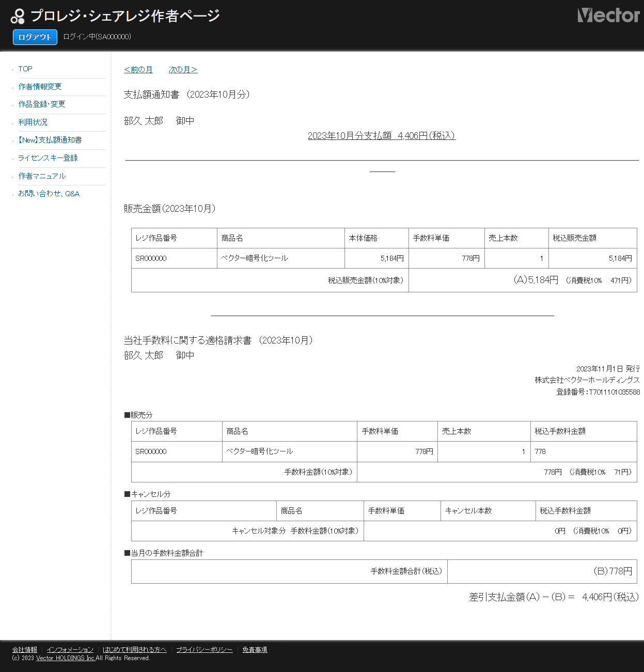
Task: Open 利用状況 in sidebar
Action: (33, 122)
